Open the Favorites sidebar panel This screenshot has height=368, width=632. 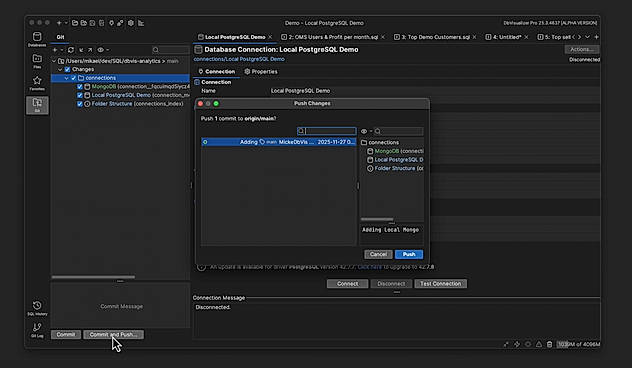tap(37, 83)
